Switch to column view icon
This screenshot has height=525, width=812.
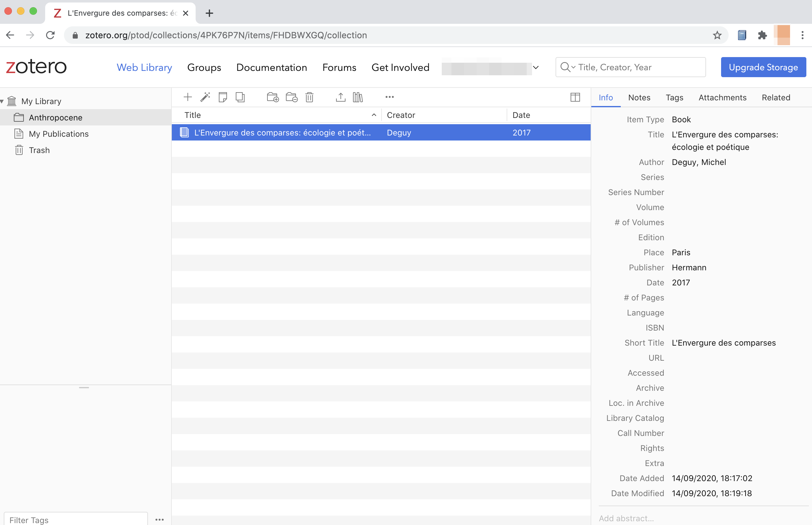click(575, 97)
